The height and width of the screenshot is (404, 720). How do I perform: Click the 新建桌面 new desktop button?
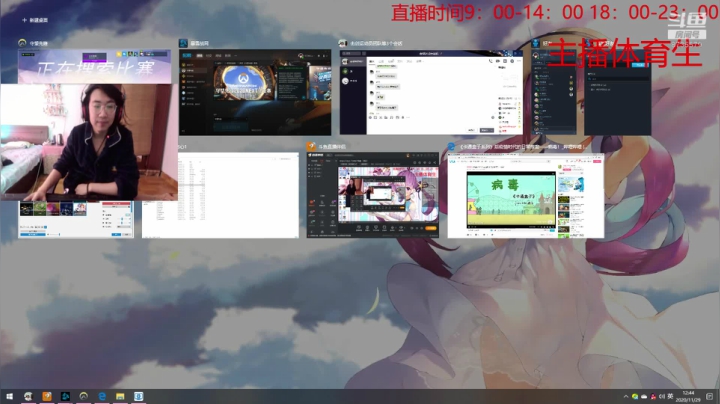35,20
